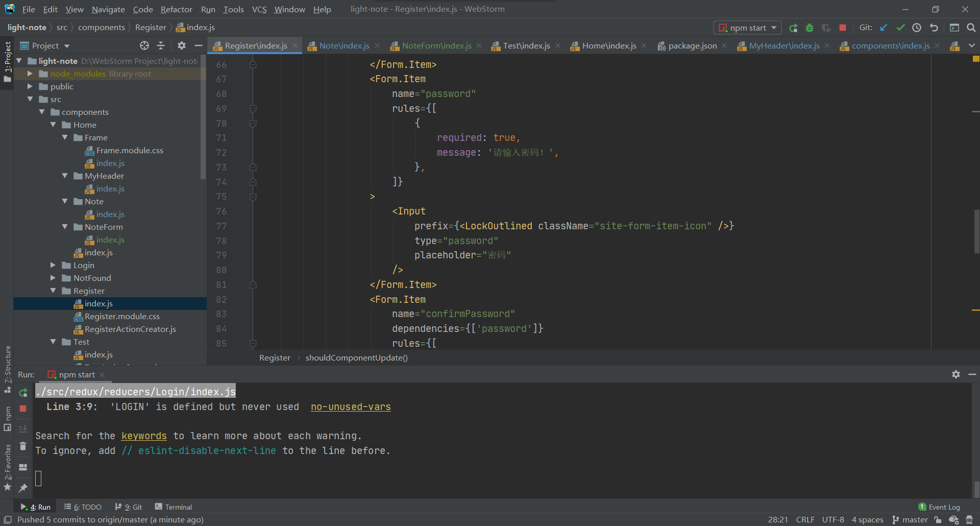Open Project view selector dropdown
980x526 pixels.
click(x=45, y=46)
